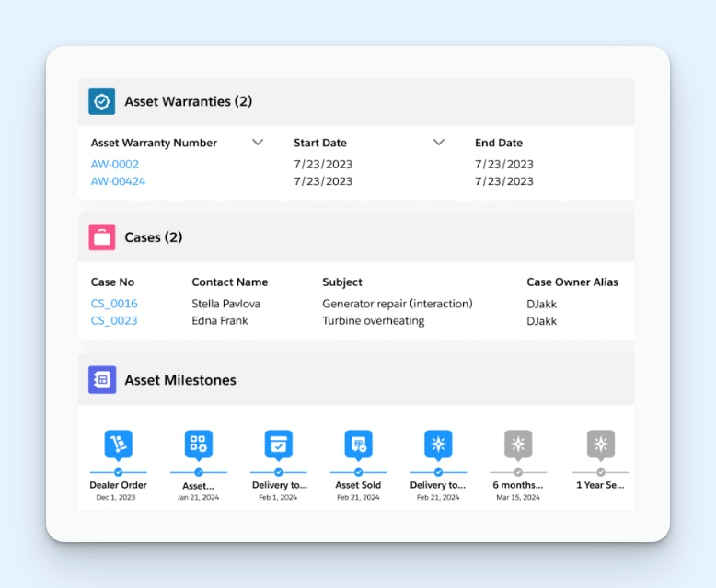Click the Jan 21, 2024 timeline checkpoint dot

pyautogui.click(x=199, y=472)
